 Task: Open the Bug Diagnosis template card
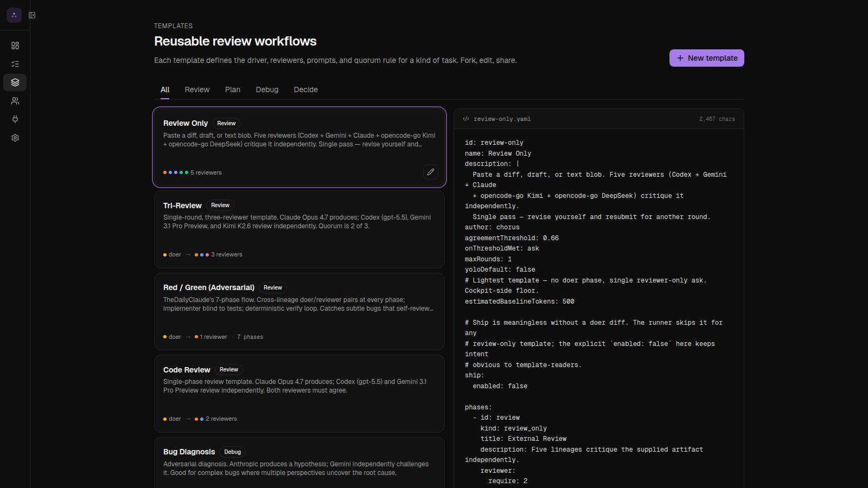click(299, 463)
